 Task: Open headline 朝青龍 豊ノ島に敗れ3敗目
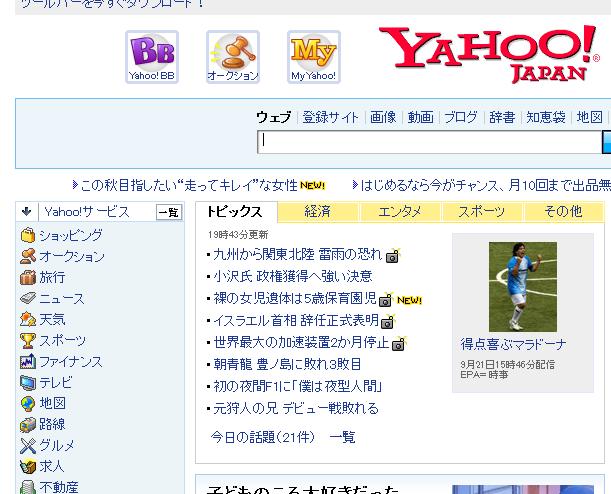click(288, 364)
